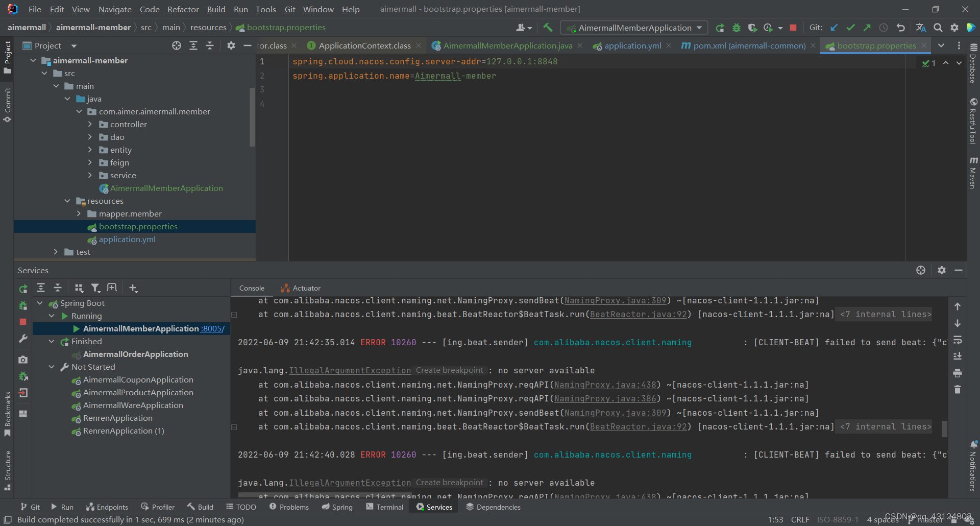
Task: Toggle soft-wrap in console
Action: [958, 340]
